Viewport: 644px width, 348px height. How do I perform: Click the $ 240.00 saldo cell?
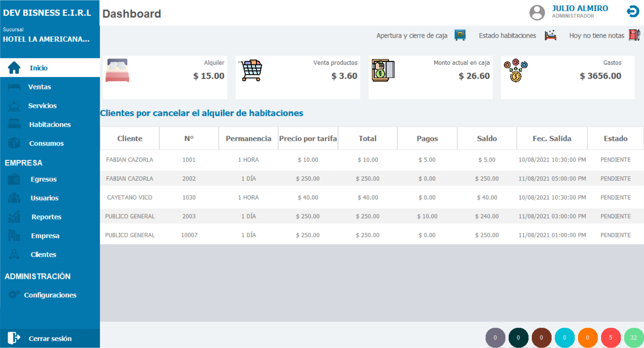point(487,216)
